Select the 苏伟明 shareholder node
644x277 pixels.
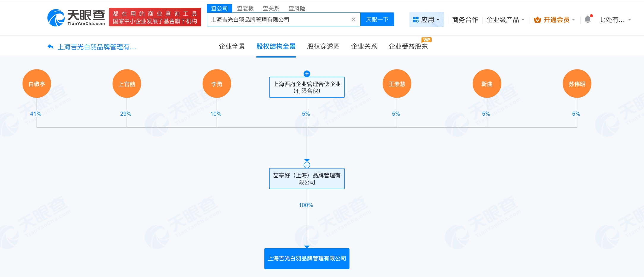(x=577, y=84)
